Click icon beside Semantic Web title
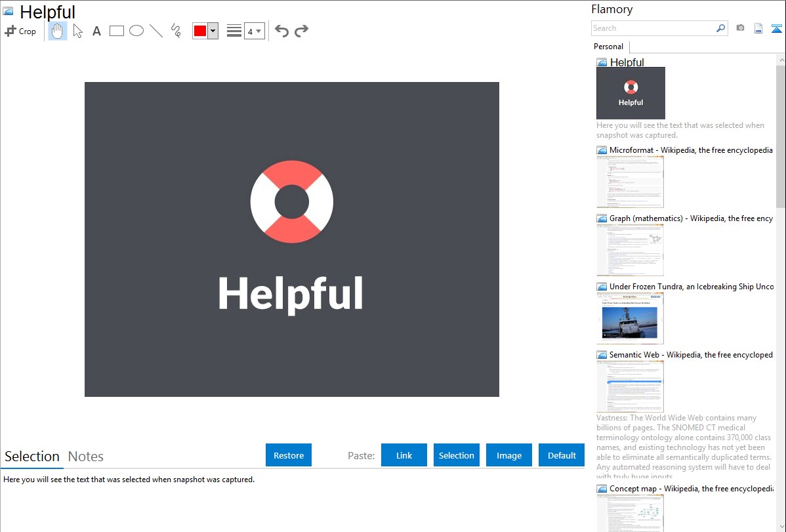 [x=602, y=355]
